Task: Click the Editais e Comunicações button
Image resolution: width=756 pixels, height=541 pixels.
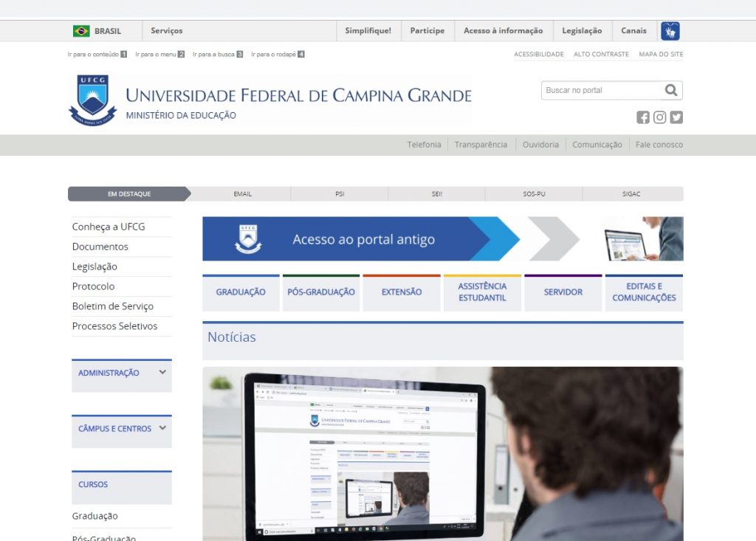Action: point(644,292)
